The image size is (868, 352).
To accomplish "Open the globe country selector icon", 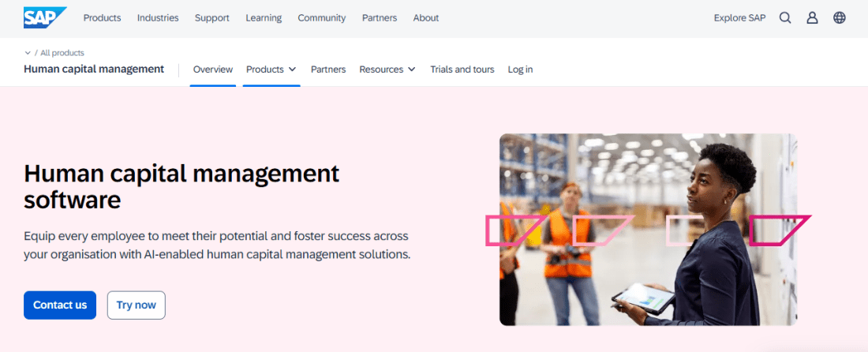I will (x=840, y=17).
